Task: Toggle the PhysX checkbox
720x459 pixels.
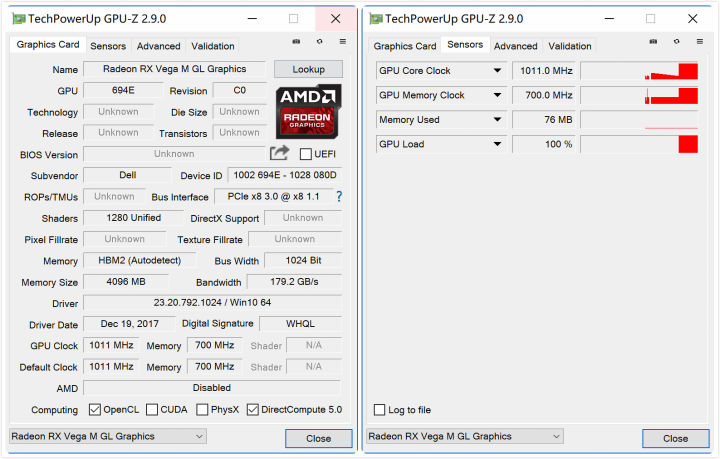Action: pyautogui.click(x=202, y=409)
